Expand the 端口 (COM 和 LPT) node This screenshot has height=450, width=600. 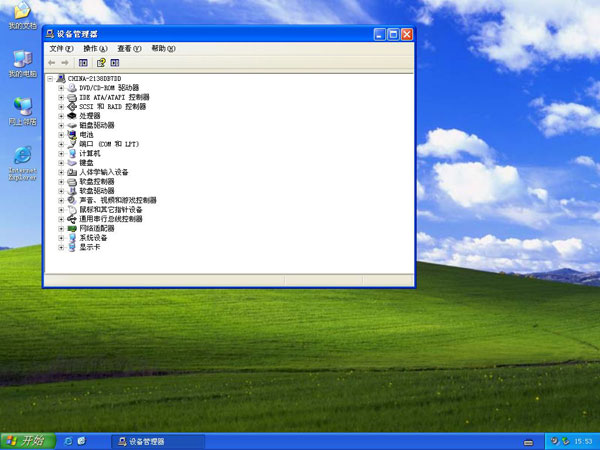tap(61, 144)
